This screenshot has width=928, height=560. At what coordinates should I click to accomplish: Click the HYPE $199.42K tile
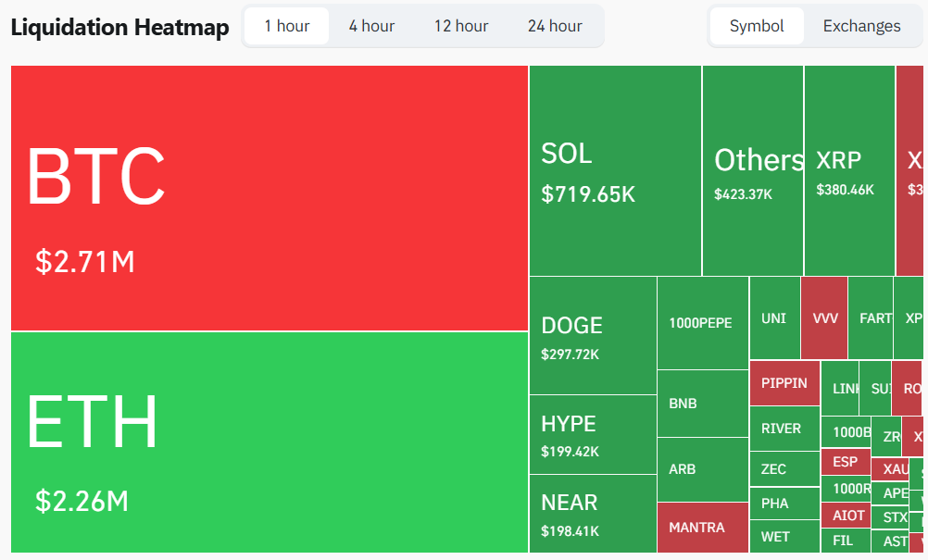pos(593,435)
